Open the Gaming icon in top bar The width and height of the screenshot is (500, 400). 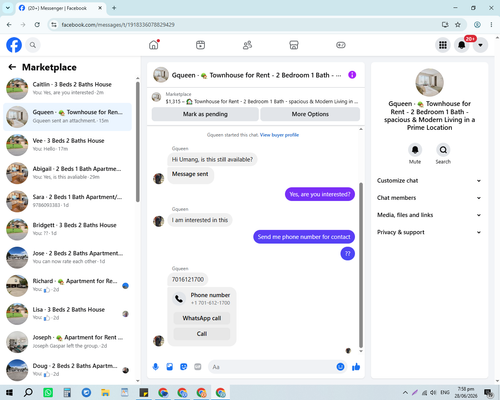coord(341,45)
